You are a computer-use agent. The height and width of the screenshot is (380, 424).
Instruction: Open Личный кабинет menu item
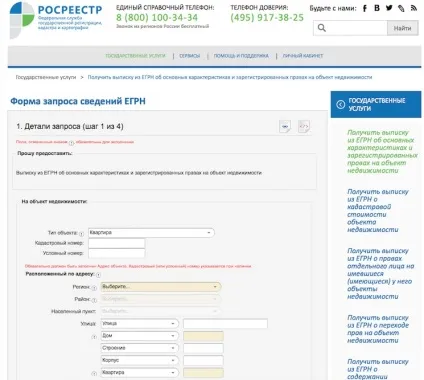coord(303,56)
